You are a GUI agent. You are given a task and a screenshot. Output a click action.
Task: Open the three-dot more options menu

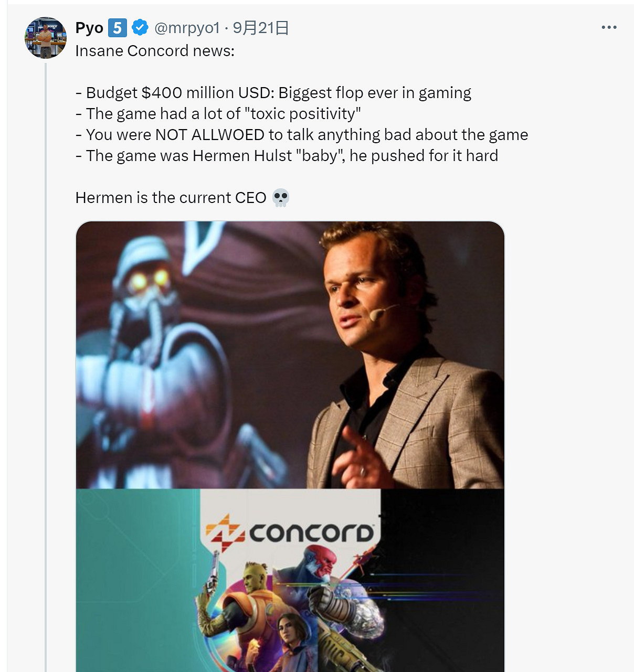click(609, 27)
